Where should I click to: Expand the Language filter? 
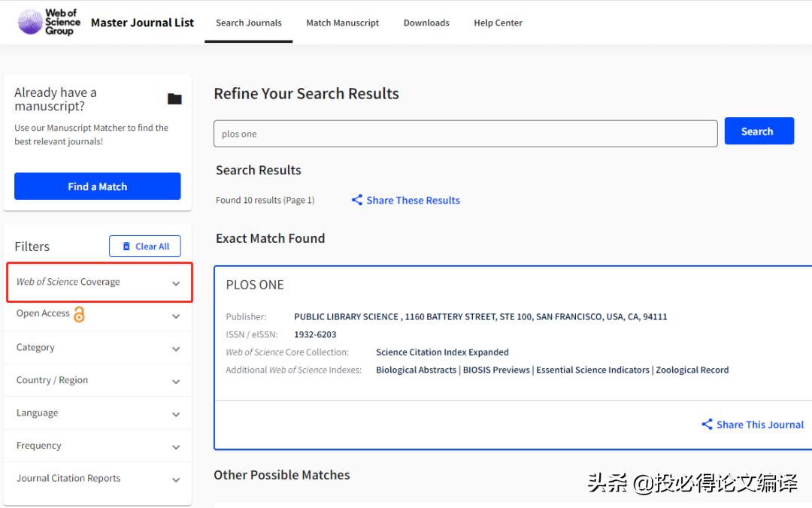tap(98, 413)
